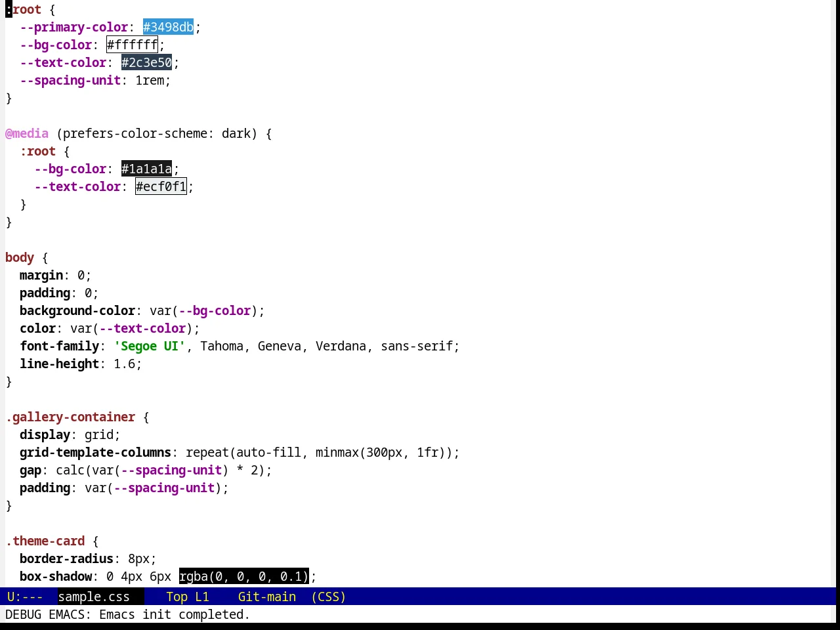Click var(--bg-color) in background-color line
The width and height of the screenshot is (840, 630).
click(203, 310)
